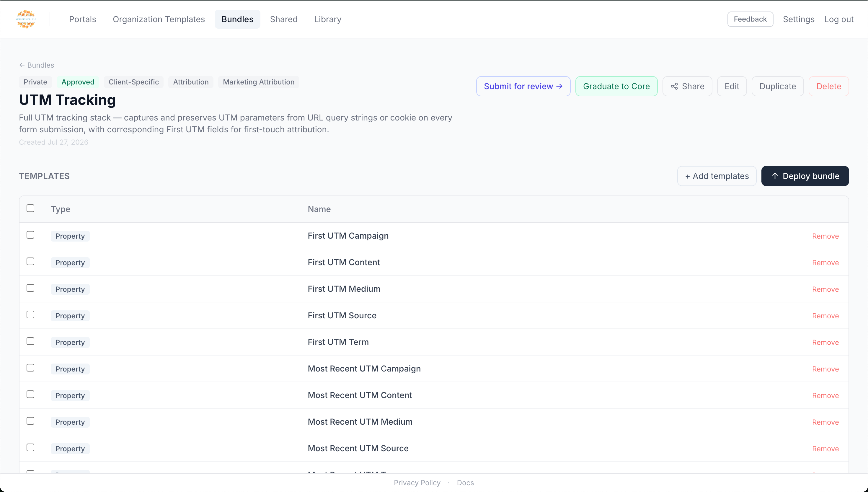Click the Approved status tag
This screenshot has height=492, width=868.
78,82
